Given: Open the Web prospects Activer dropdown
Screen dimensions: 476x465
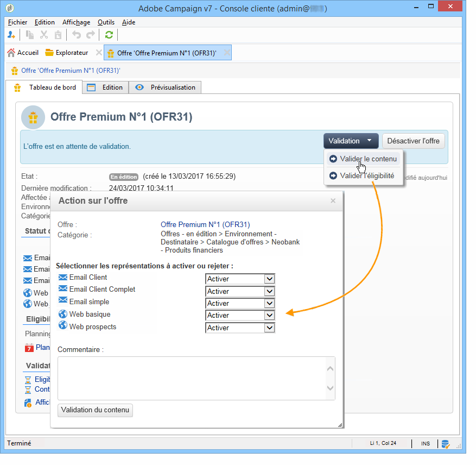Looking at the screenshot, I should (240, 328).
